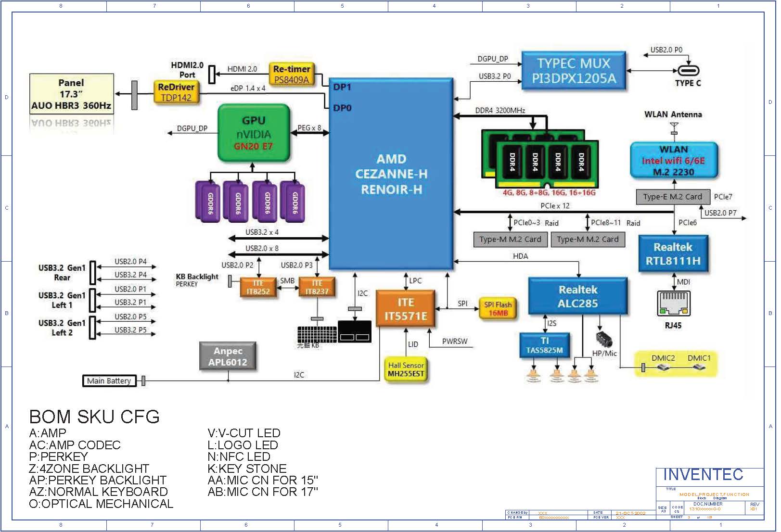Click the Type-M M.2 Card for PCIe0~3
Image resolution: width=781 pixels, height=532 pixels.
(x=510, y=239)
